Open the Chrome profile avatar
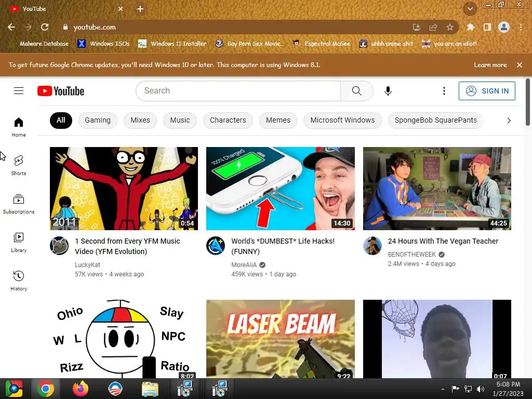 coord(504,27)
